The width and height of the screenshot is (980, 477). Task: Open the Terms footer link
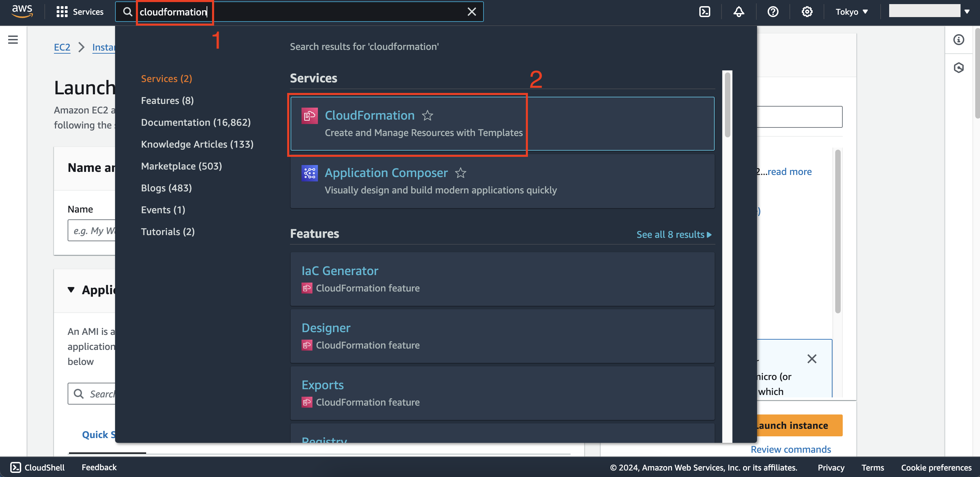pyautogui.click(x=872, y=467)
